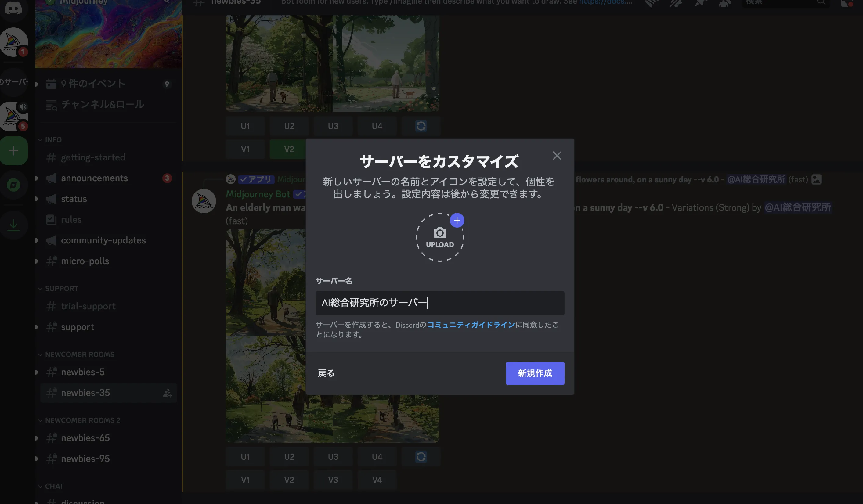
Task: Click the green add server plus icon
Action: (x=14, y=151)
